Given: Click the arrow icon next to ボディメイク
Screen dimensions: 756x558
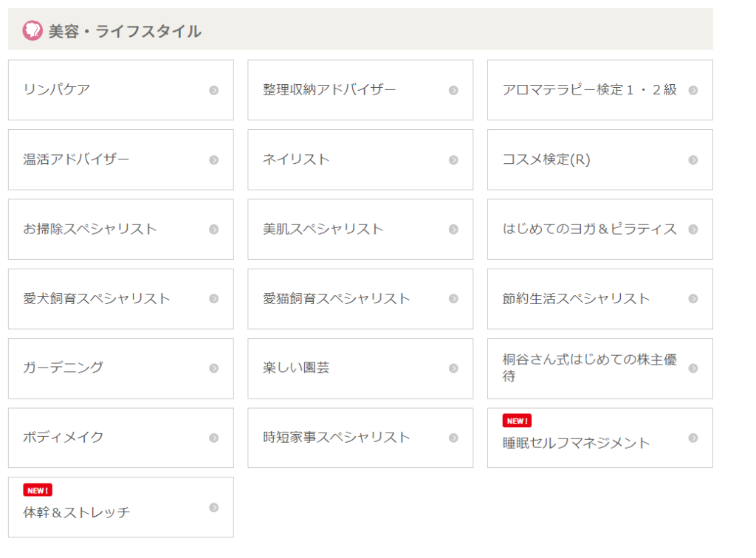Looking at the screenshot, I should coord(214,438).
